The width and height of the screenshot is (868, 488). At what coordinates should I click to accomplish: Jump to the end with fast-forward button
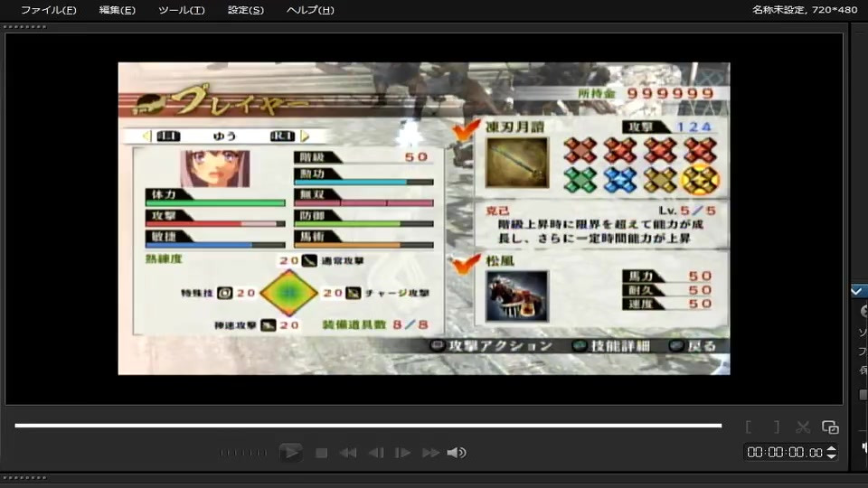[430, 453]
